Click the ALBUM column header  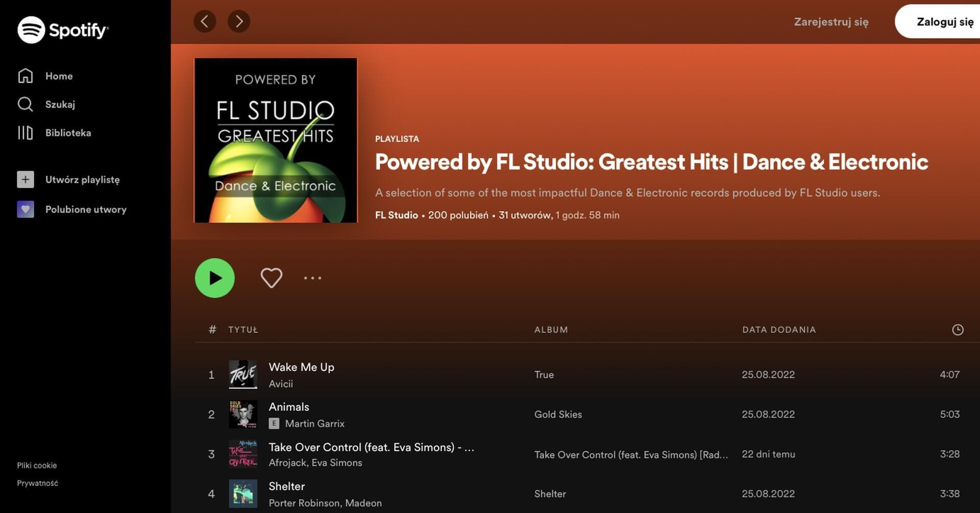(551, 330)
